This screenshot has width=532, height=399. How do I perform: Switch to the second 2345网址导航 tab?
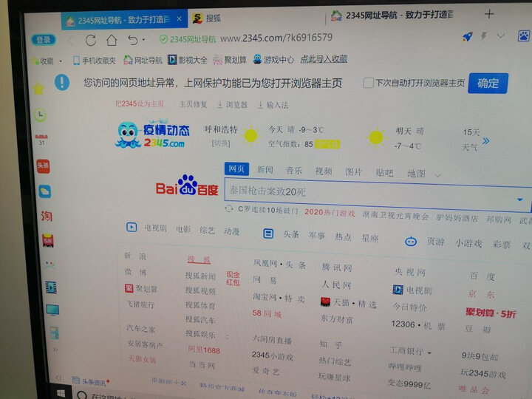click(392, 16)
